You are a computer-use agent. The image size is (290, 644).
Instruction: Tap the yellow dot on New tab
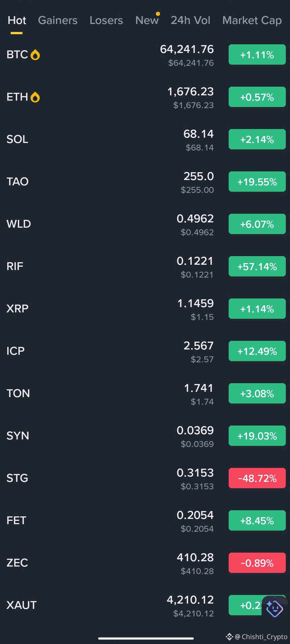point(158,14)
